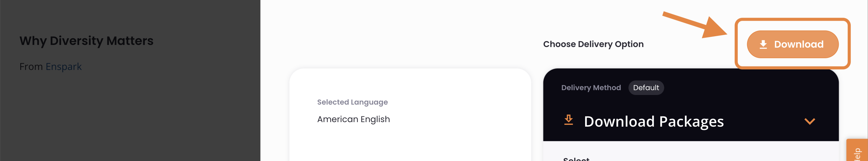Click the Default delivery method badge
This screenshot has width=868, height=161.
[646, 88]
